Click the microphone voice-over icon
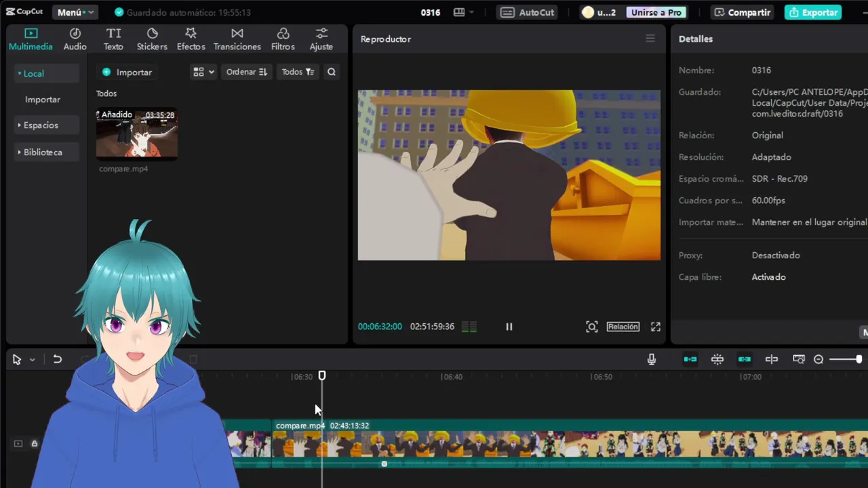This screenshot has width=868, height=488. 652,359
